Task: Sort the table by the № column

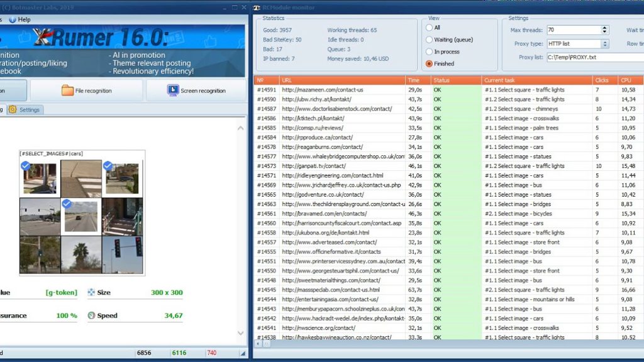Action: pyautogui.click(x=267, y=80)
